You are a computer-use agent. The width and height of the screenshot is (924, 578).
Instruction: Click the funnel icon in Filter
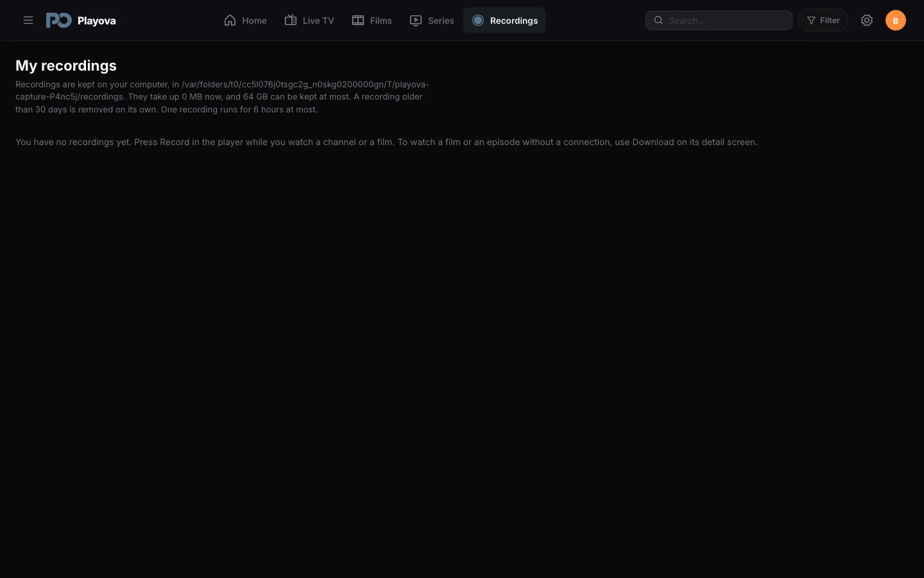pyautogui.click(x=811, y=21)
